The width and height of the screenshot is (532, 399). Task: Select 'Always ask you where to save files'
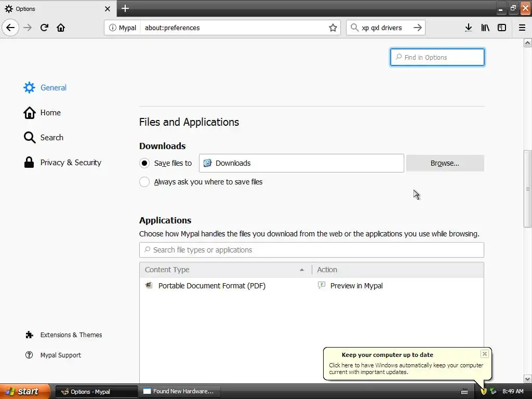(x=144, y=182)
